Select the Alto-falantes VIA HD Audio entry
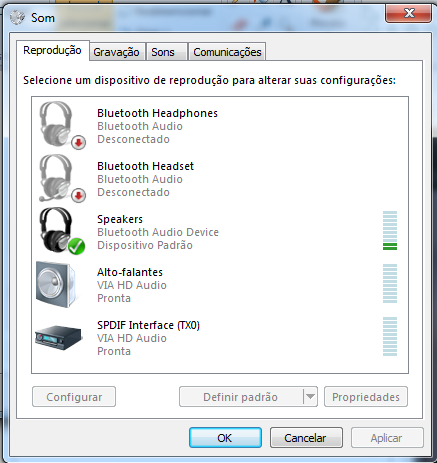Screen dimensions: 437x463 click(x=220, y=284)
